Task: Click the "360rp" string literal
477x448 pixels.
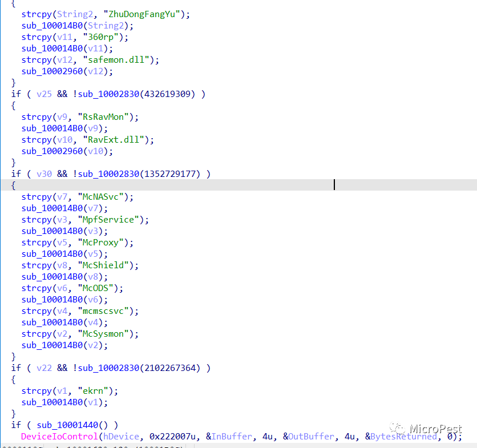Action: click(100, 37)
